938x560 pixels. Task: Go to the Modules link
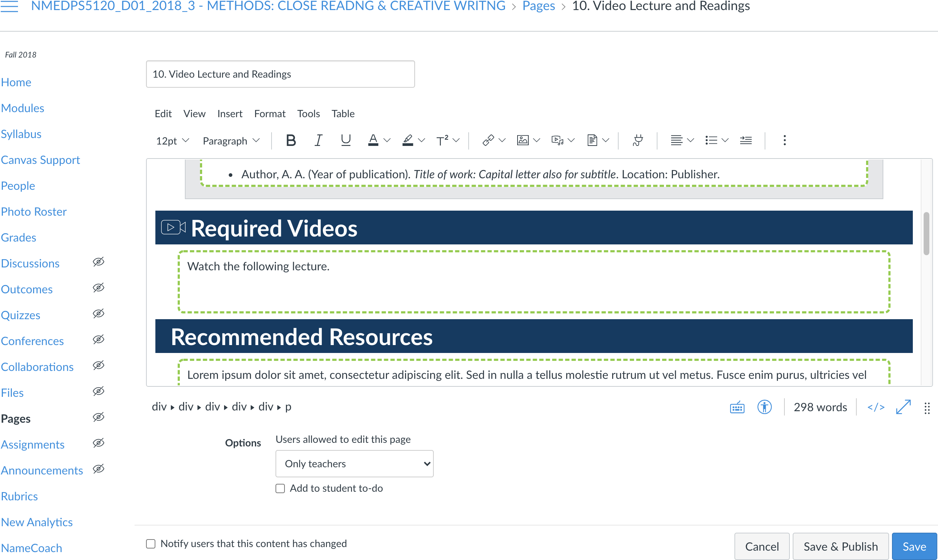point(22,108)
